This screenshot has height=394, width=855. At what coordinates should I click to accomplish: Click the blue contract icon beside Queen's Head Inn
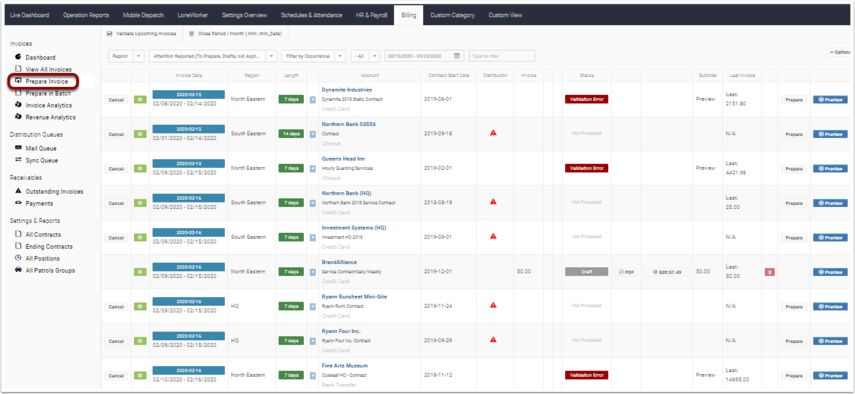coord(312,169)
